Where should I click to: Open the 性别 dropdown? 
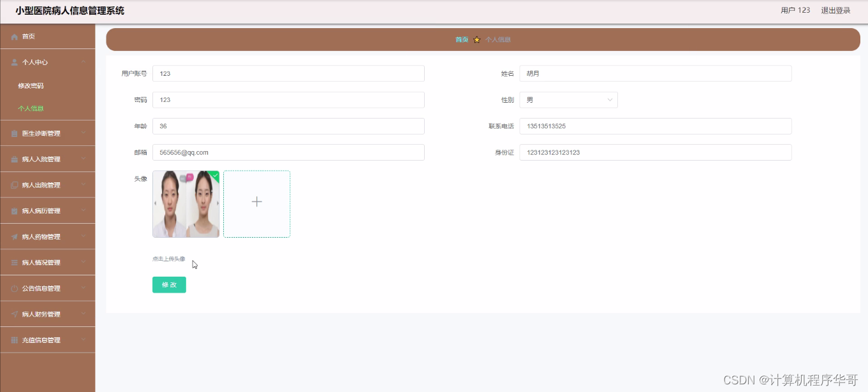click(x=568, y=100)
